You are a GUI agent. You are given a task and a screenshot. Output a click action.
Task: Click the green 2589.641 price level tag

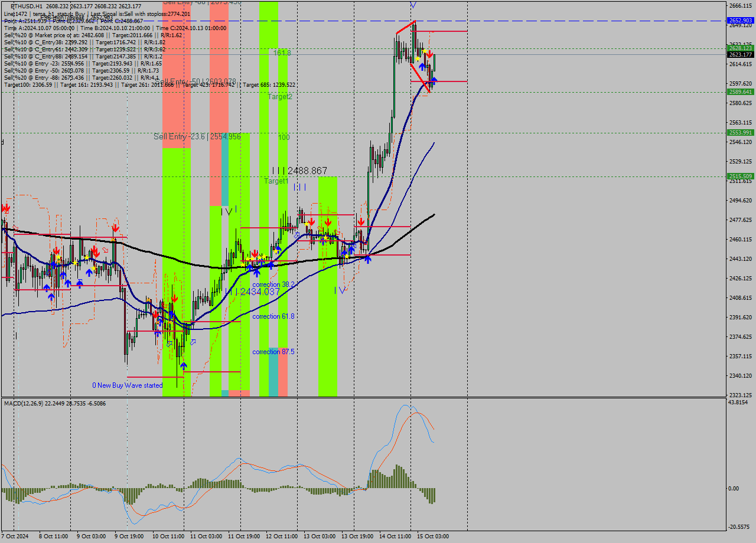740,92
